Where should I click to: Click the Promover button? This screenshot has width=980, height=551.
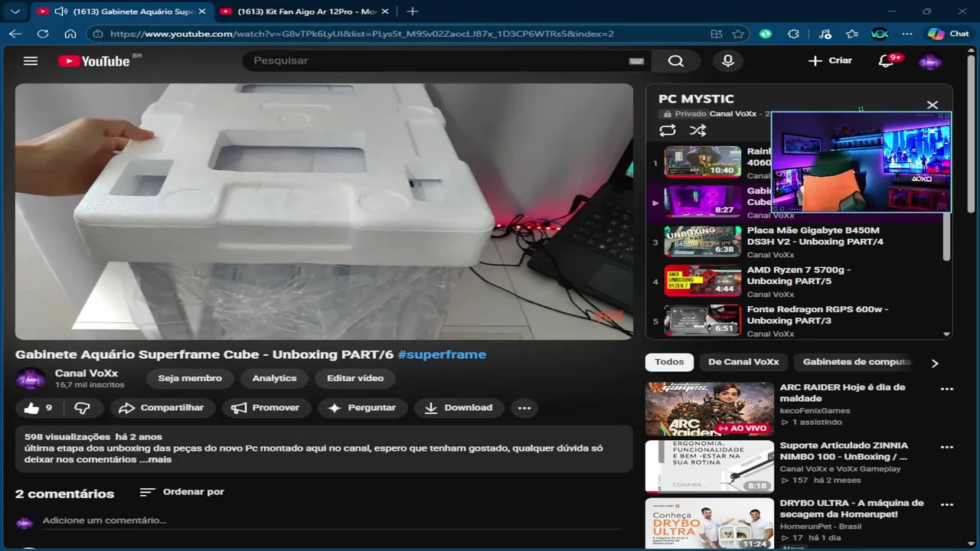tap(266, 408)
